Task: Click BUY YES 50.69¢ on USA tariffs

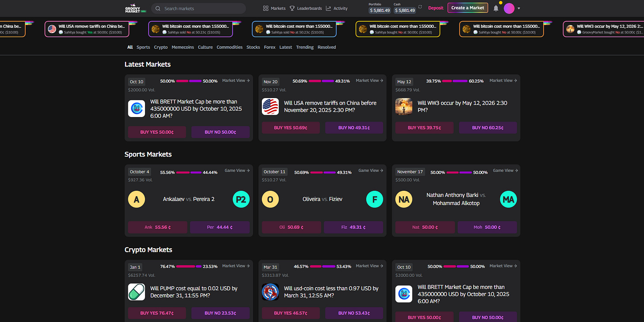Action: click(x=291, y=128)
